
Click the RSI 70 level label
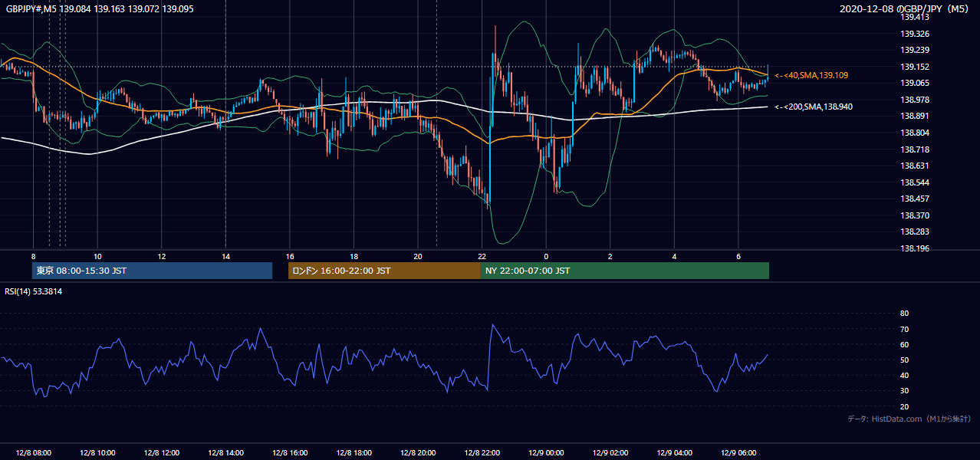[904, 329]
